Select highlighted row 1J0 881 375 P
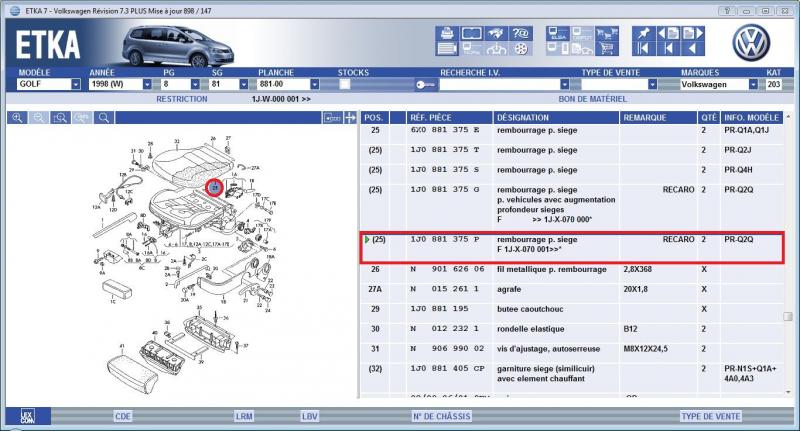The width and height of the screenshot is (800, 431). point(572,247)
